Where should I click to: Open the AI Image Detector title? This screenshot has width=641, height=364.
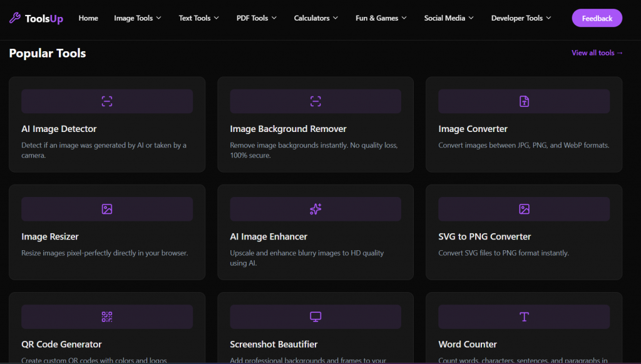(x=59, y=129)
